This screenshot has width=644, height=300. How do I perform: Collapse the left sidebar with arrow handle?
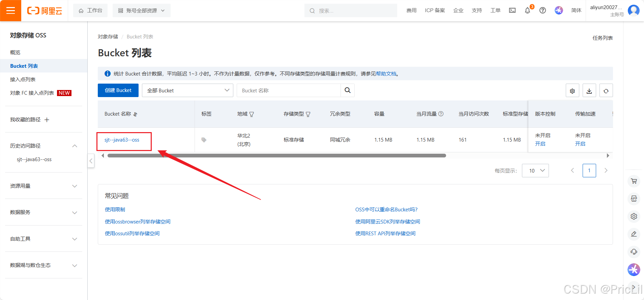(91, 161)
